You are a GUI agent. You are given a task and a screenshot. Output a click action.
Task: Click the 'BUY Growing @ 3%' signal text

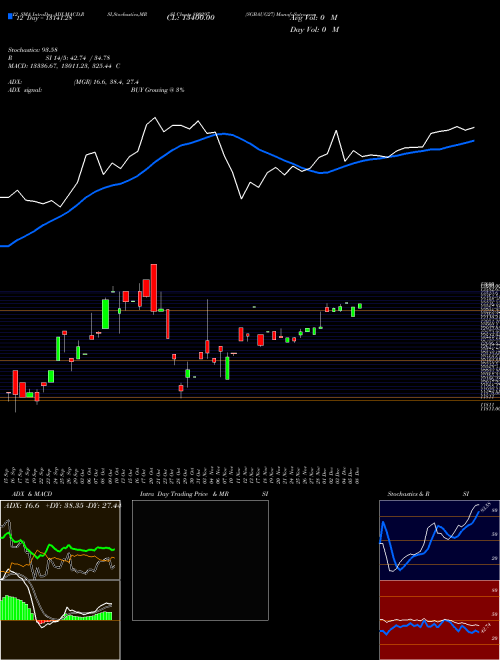point(157,90)
